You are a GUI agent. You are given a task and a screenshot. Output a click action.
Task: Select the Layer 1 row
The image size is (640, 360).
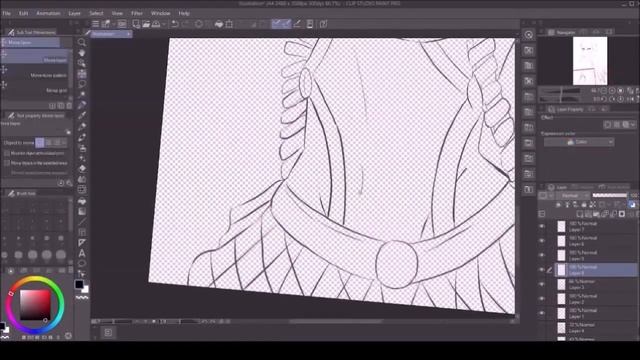596,313
